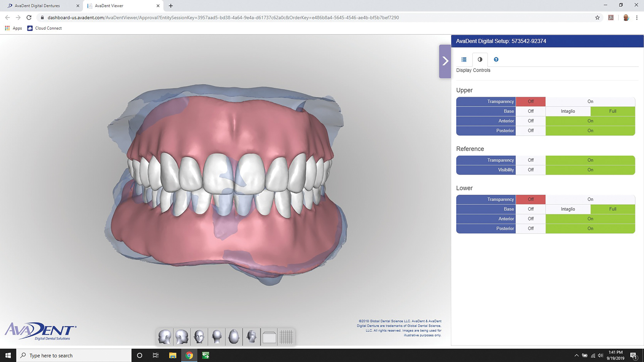Turn Lower Anterior Off
644x362 pixels.
click(x=531, y=219)
